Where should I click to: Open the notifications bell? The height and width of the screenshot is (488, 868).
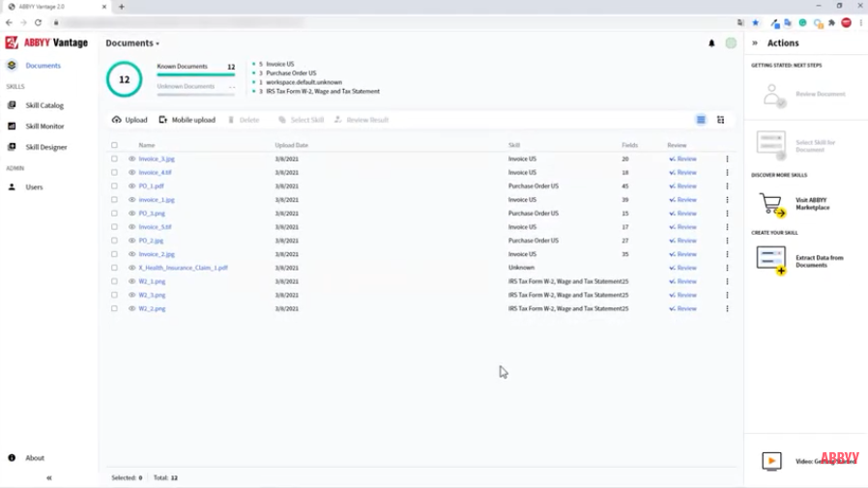(x=711, y=43)
